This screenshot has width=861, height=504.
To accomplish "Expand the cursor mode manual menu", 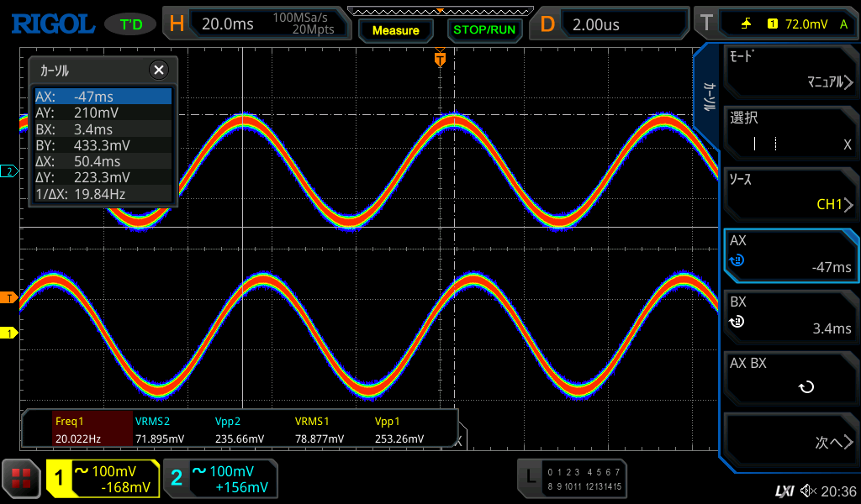I will point(790,71).
